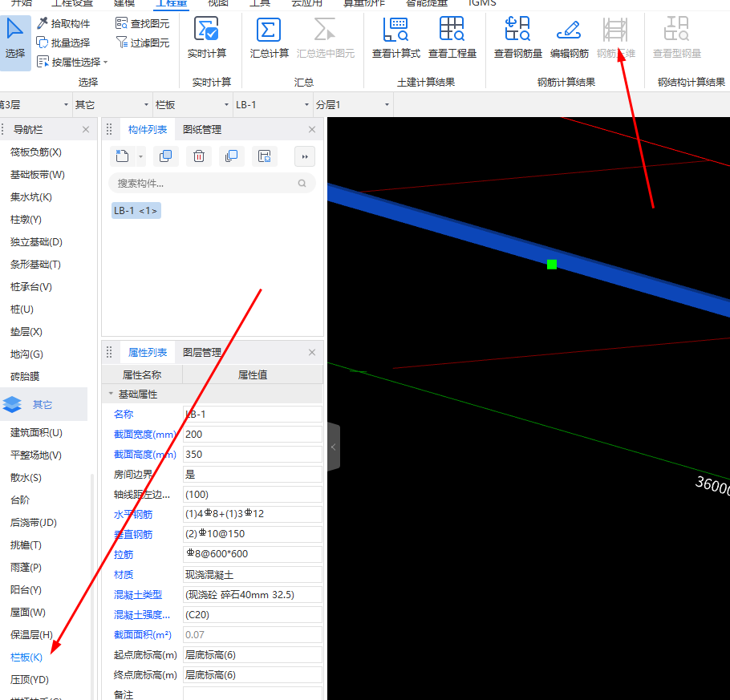This screenshot has height=700, width=730.
Task: Run 实时计算 real-time calculation
Action: pyautogui.click(x=207, y=38)
